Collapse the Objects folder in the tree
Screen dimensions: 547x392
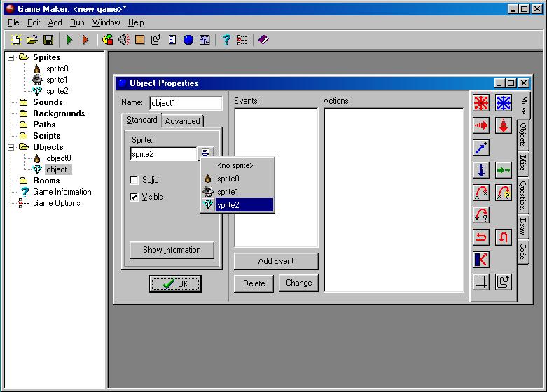point(12,147)
